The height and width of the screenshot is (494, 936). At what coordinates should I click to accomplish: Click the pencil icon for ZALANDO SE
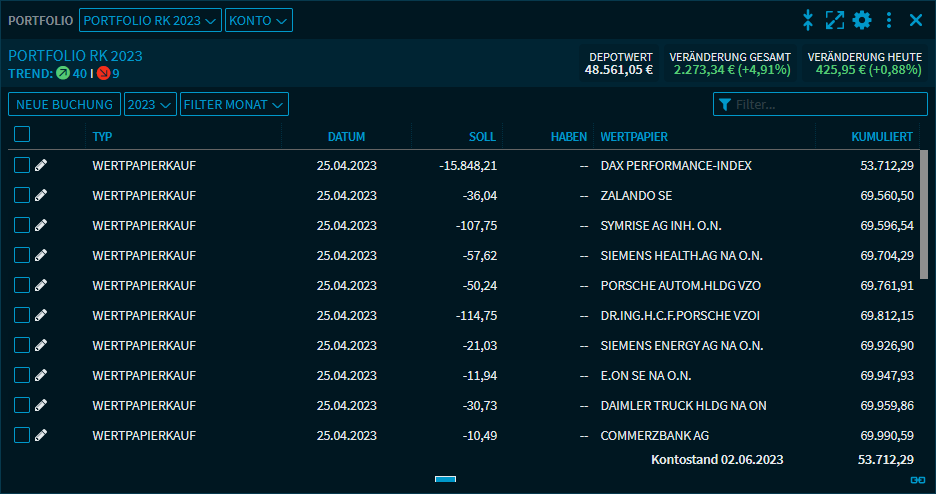tap(41, 195)
